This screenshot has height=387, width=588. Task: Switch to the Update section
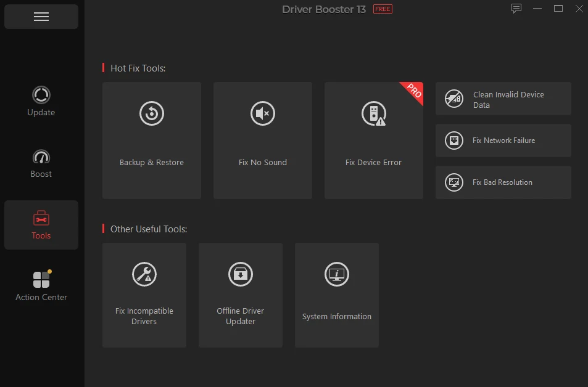[41, 102]
